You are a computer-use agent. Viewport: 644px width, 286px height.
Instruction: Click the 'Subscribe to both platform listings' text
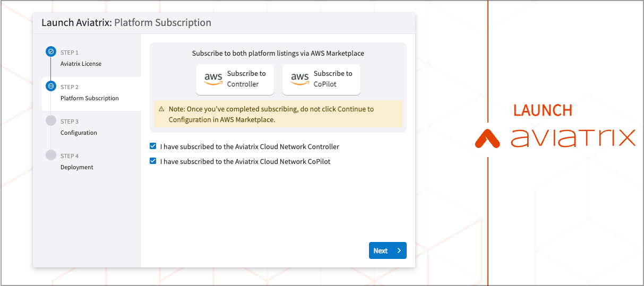tap(278, 54)
